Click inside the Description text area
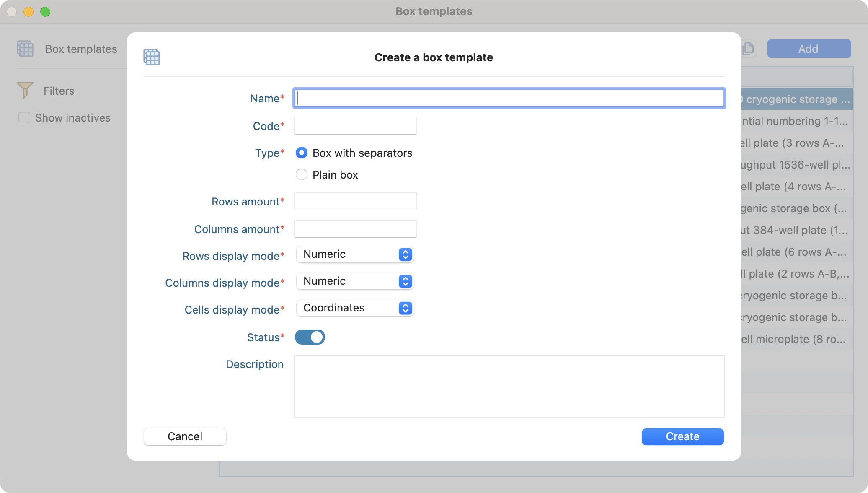 pyautogui.click(x=509, y=386)
